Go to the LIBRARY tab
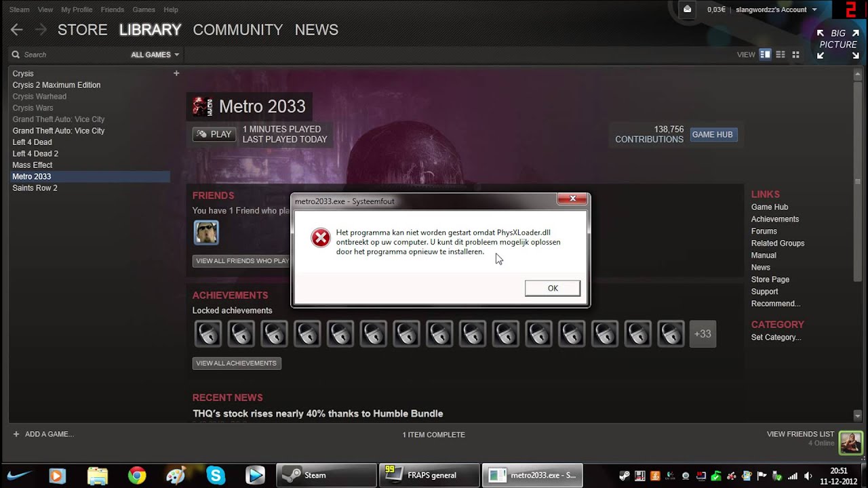Screen dimensions: 868x488 [150, 30]
